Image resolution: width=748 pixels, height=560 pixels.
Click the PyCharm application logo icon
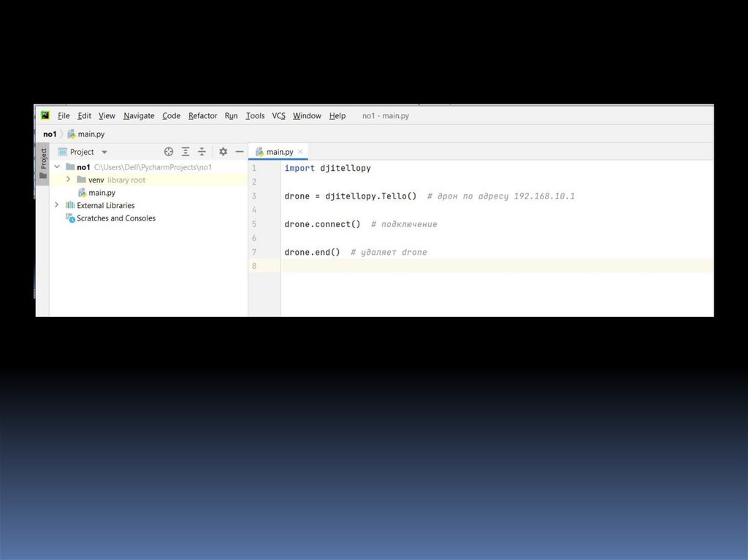click(x=45, y=115)
